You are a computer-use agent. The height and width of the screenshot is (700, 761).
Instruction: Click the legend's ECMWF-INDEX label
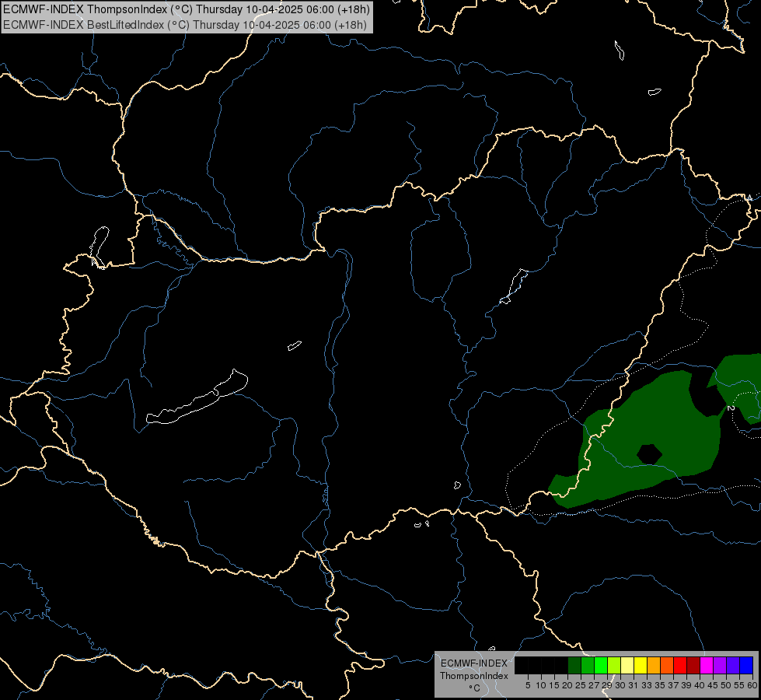(x=473, y=663)
